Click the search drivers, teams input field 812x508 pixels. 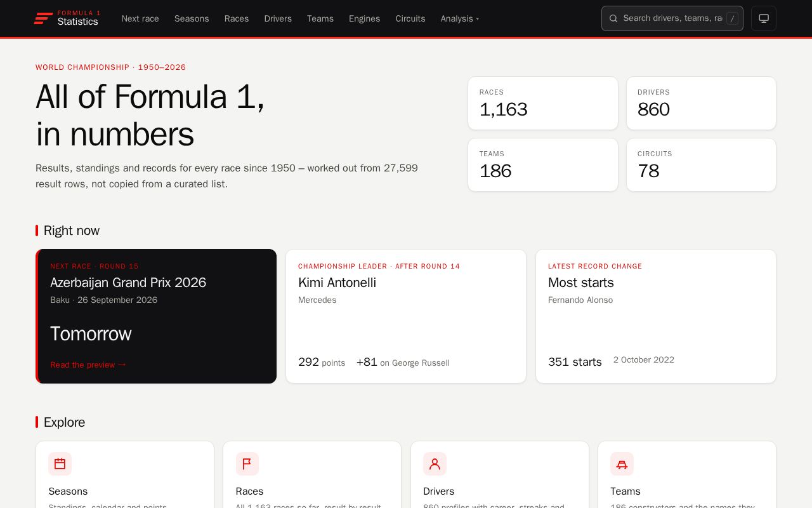672,18
